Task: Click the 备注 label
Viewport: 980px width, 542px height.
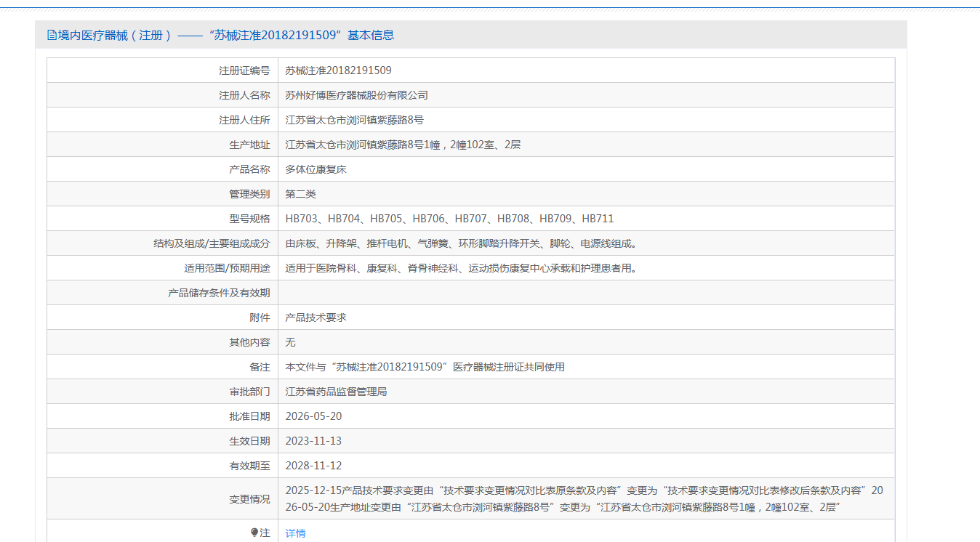Action: point(260,367)
